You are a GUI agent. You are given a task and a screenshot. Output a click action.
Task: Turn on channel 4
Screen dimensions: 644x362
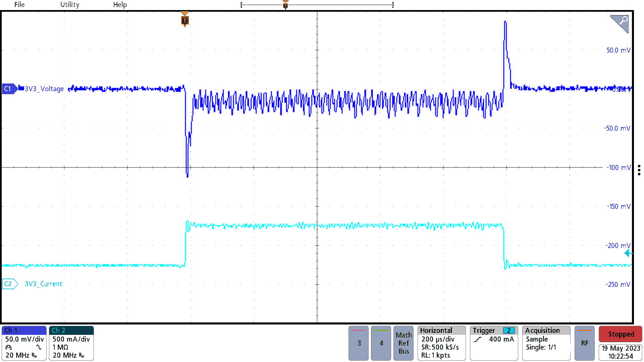(x=381, y=343)
